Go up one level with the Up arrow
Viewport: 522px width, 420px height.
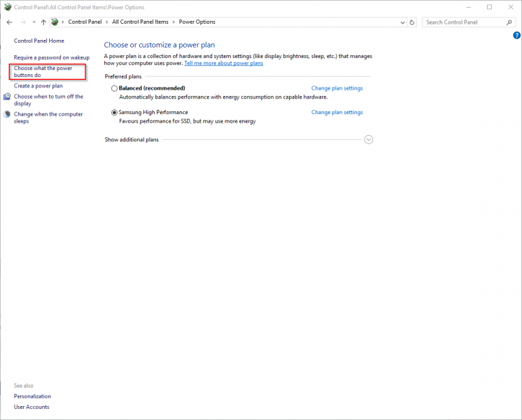tap(43, 22)
